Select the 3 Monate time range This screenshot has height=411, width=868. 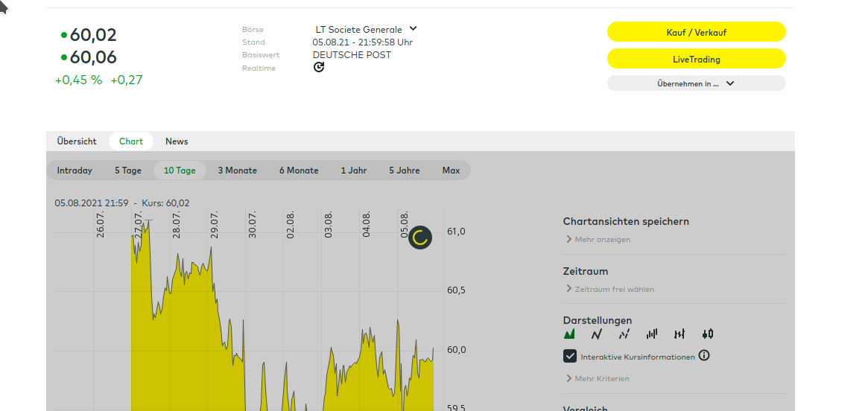coord(237,171)
